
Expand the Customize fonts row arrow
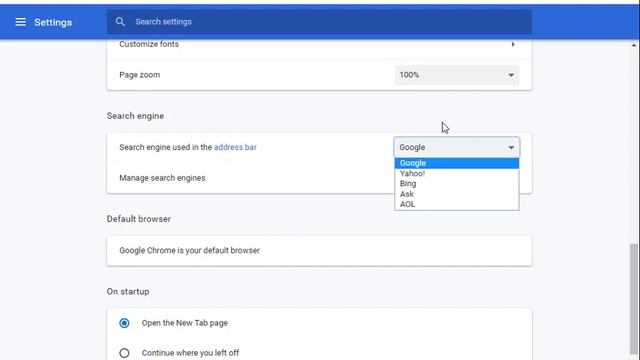(513, 44)
